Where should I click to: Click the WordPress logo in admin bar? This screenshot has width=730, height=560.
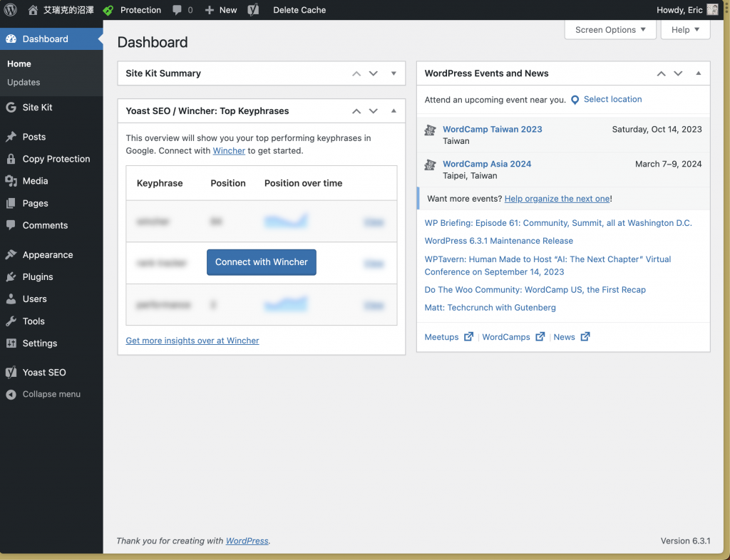tap(10, 10)
